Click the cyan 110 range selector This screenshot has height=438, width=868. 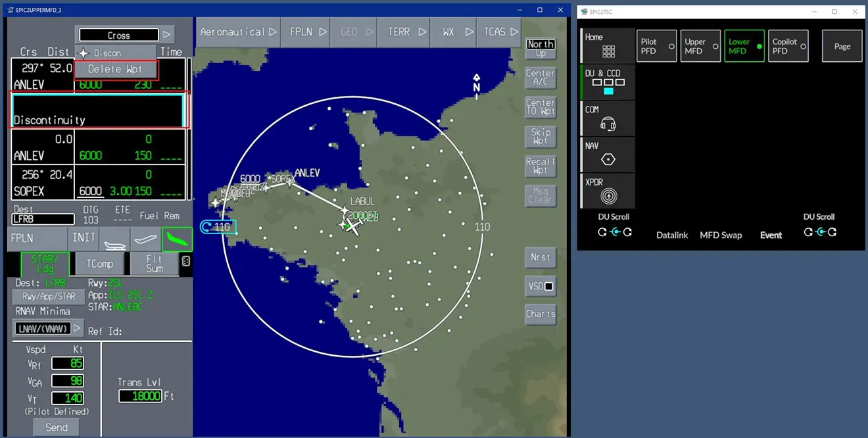(218, 227)
